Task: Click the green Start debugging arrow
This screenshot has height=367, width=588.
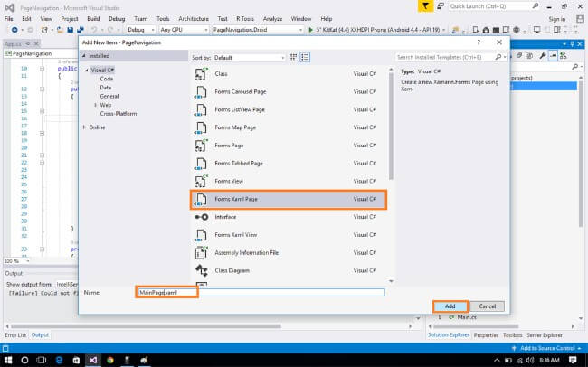Action: point(310,30)
